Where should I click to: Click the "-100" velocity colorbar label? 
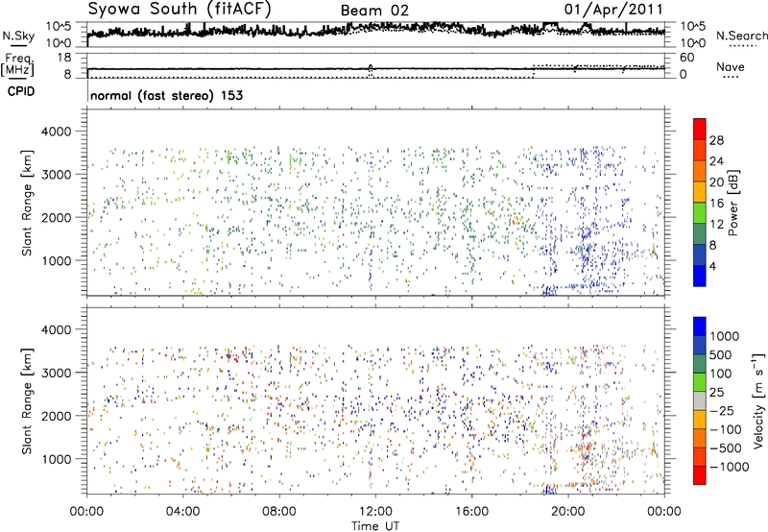(x=726, y=429)
